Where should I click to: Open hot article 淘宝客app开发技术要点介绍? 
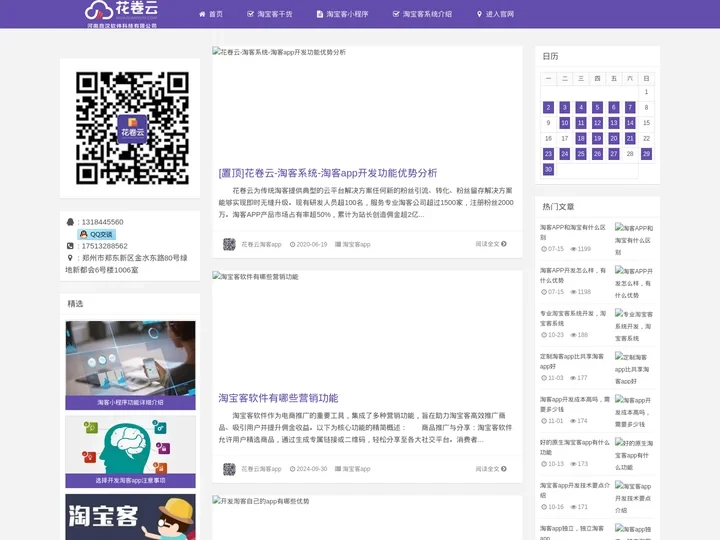click(574, 490)
